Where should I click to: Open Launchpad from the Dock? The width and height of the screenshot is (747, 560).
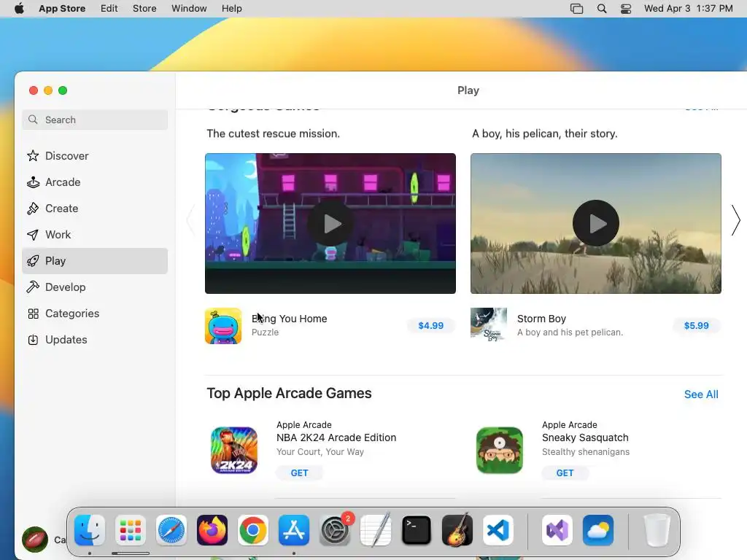click(x=131, y=530)
